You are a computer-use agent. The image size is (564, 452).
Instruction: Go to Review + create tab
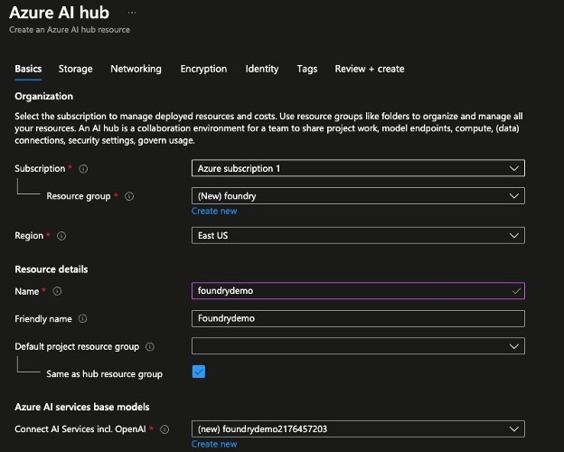coord(369,69)
